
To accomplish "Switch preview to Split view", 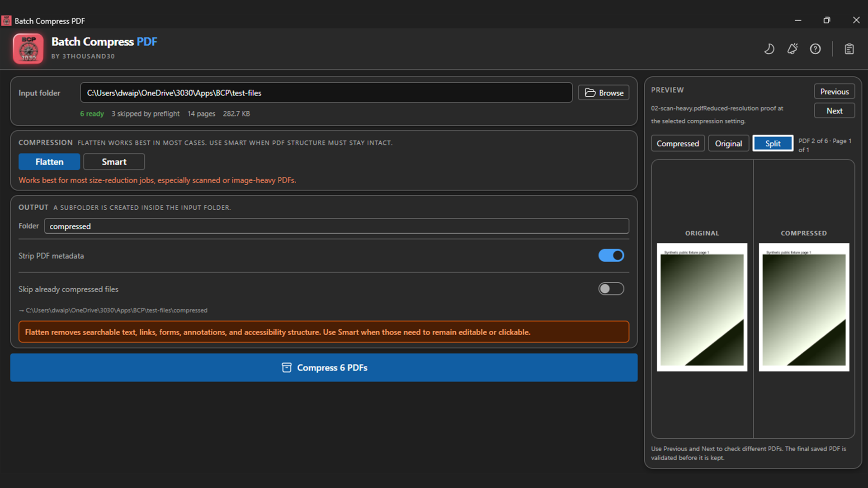I will (x=773, y=143).
